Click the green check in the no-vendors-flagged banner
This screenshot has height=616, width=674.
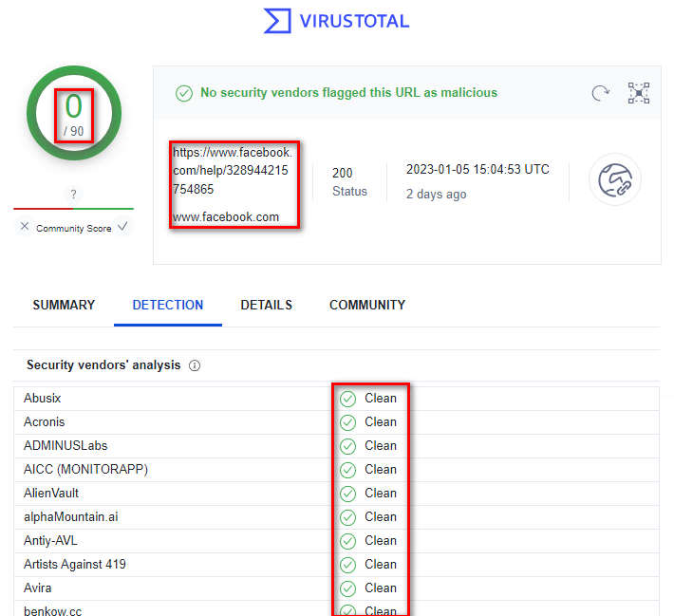coord(184,93)
